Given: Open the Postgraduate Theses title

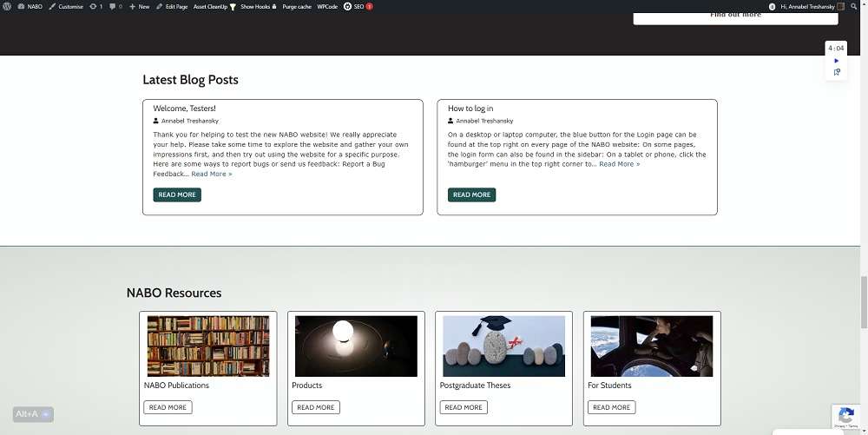Looking at the screenshot, I should click(x=475, y=386).
